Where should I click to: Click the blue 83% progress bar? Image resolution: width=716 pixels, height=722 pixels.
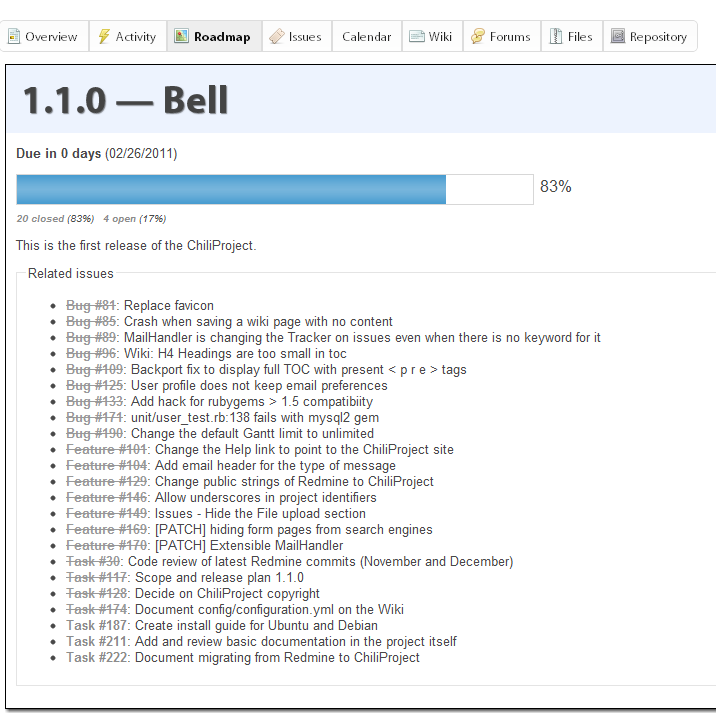(x=231, y=189)
